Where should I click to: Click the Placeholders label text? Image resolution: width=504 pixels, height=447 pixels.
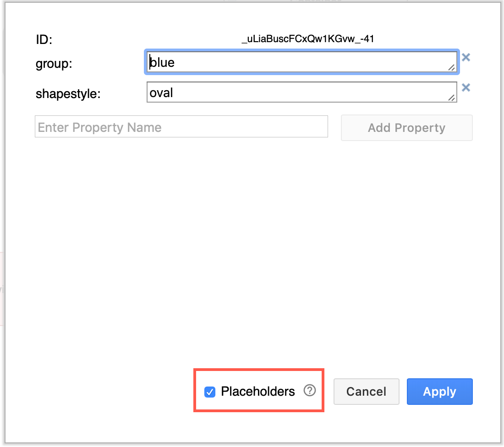pos(258,392)
